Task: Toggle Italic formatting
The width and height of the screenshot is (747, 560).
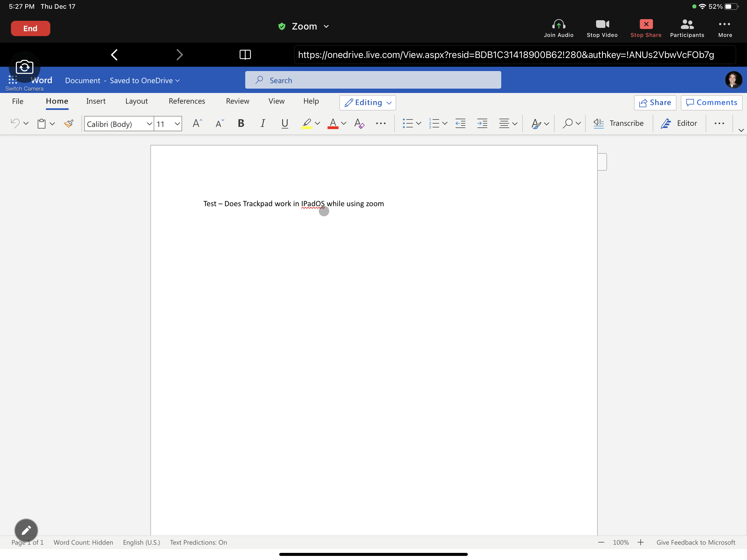Action: [262, 124]
